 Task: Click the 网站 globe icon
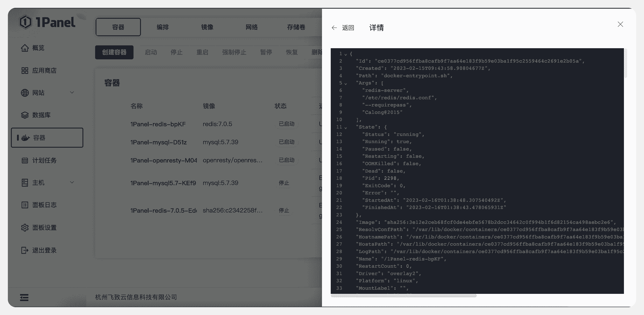click(25, 93)
